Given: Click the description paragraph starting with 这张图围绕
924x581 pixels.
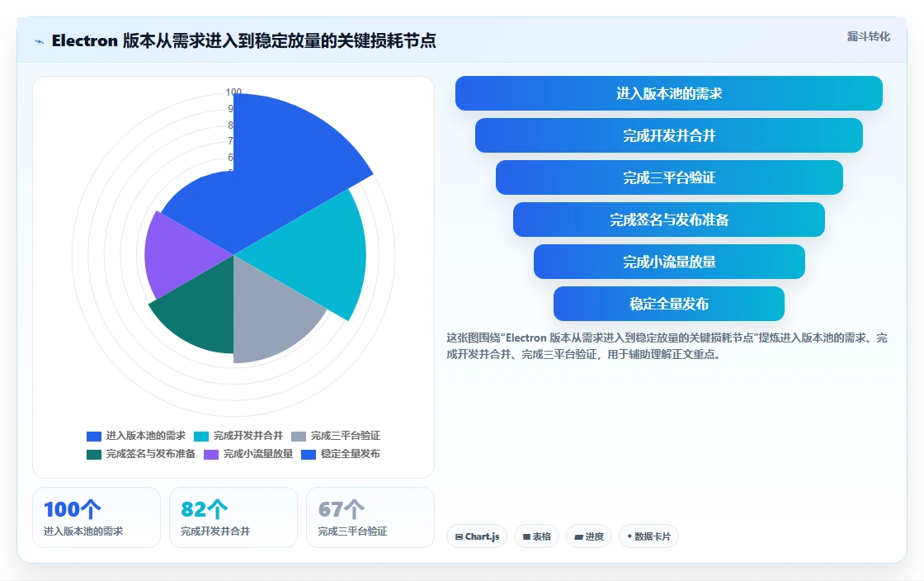Looking at the screenshot, I should (667, 346).
